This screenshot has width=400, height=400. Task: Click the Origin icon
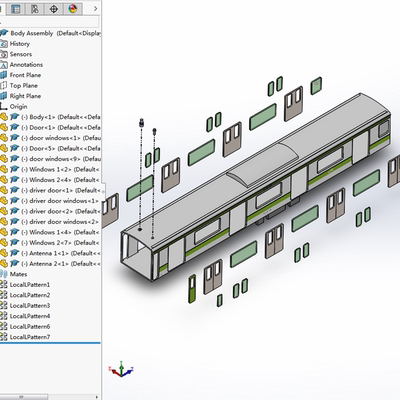(4, 106)
